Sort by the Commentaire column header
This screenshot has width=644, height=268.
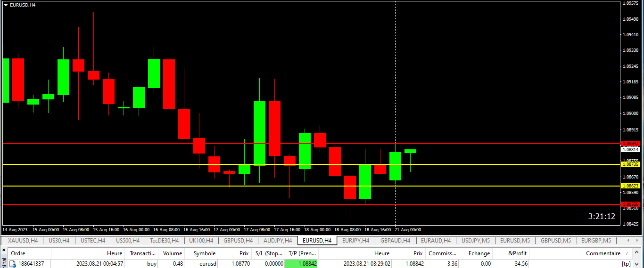[603, 253]
